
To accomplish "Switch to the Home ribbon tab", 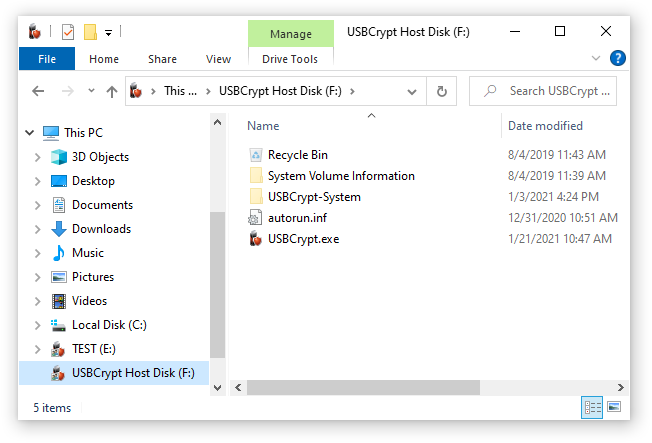I will tap(104, 59).
